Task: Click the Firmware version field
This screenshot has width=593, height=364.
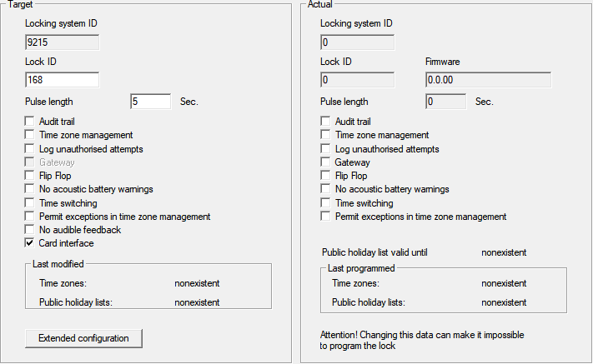Action: point(487,80)
